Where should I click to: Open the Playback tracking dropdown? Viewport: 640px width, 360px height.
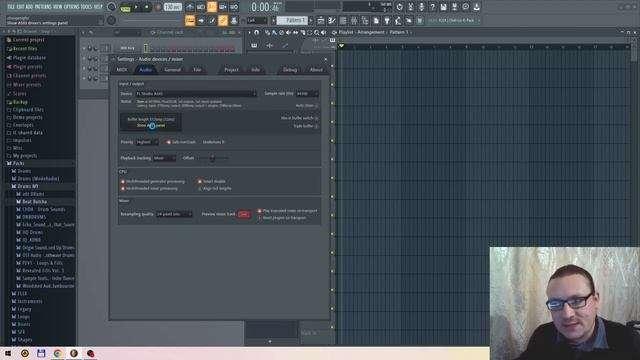pos(164,158)
